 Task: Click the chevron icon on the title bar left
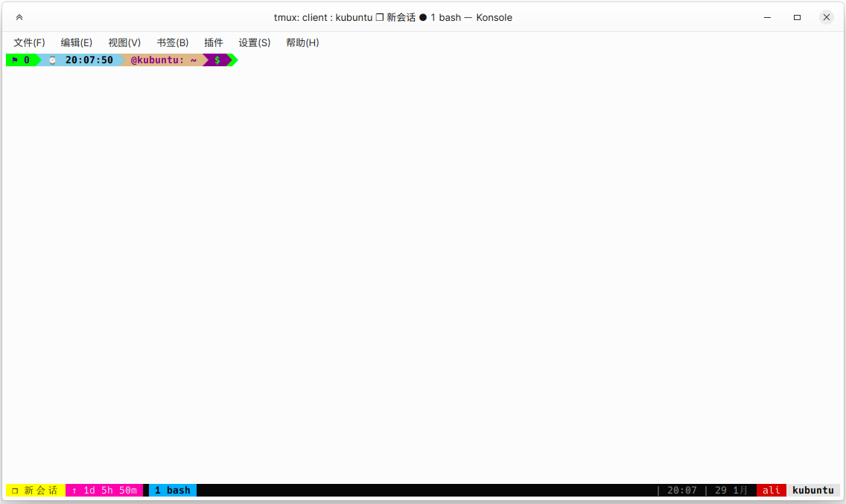[x=19, y=16]
